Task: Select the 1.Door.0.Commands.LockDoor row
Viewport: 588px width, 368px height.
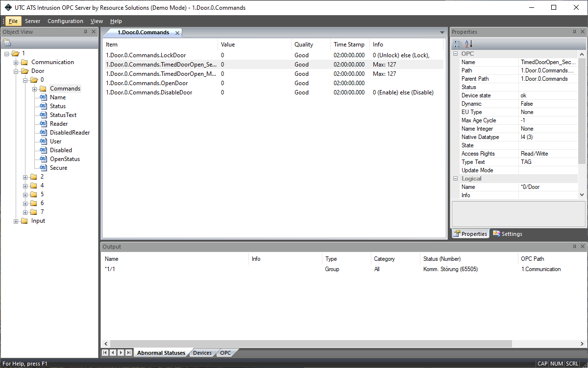Action: click(x=273, y=55)
